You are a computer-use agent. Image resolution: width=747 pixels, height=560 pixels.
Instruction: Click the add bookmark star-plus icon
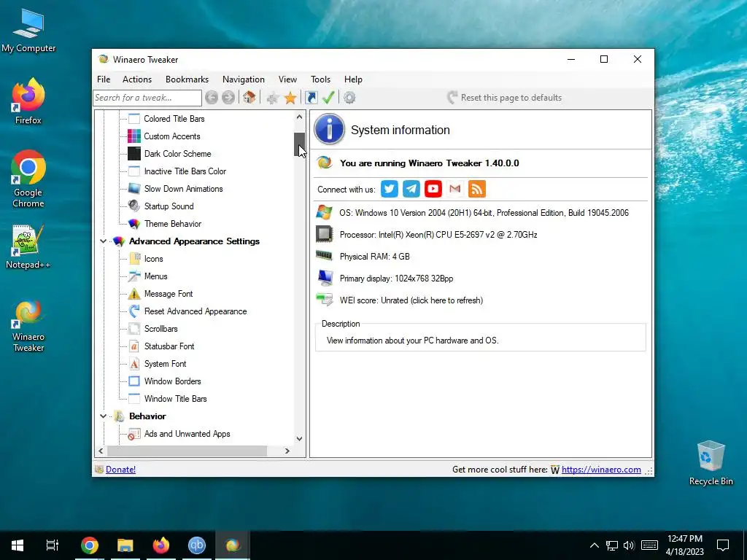[x=273, y=98]
